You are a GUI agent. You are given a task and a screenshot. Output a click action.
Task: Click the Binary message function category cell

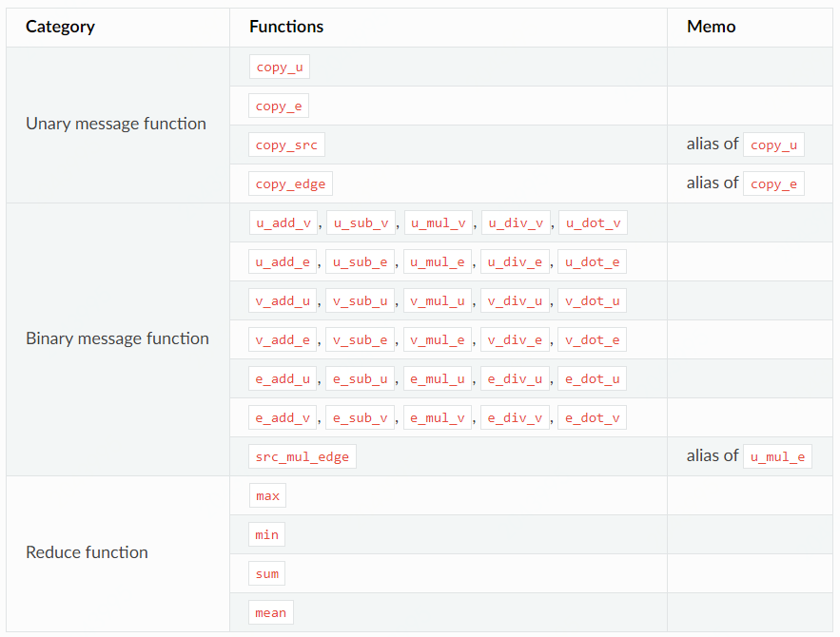point(117,338)
